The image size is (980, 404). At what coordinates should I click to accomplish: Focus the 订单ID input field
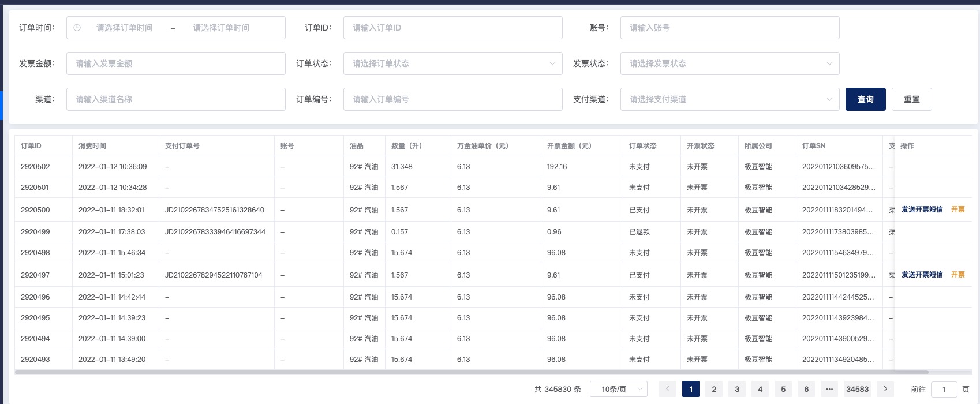452,28
